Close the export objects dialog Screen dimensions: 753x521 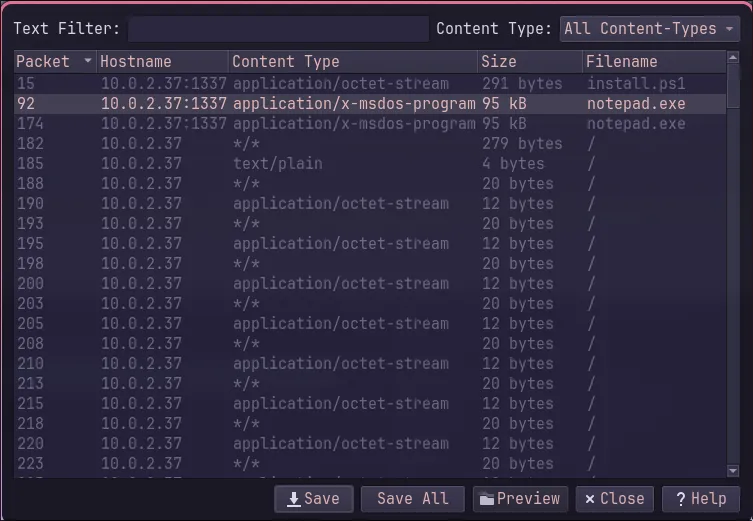614,499
